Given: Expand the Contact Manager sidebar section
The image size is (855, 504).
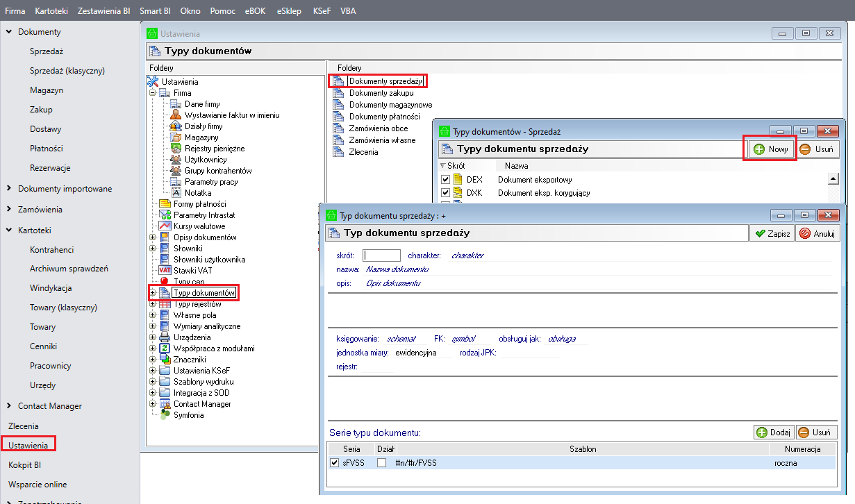Looking at the screenshot, I should (x=8, y=406).
